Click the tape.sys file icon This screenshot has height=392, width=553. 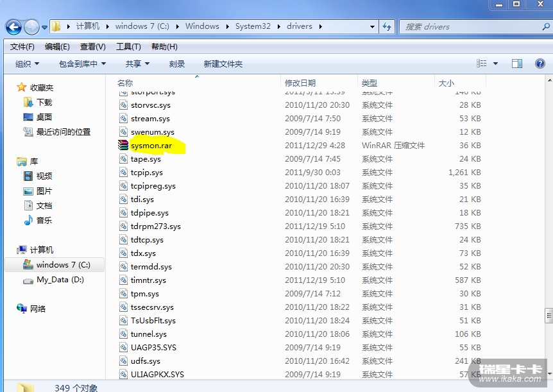(123, 158)
